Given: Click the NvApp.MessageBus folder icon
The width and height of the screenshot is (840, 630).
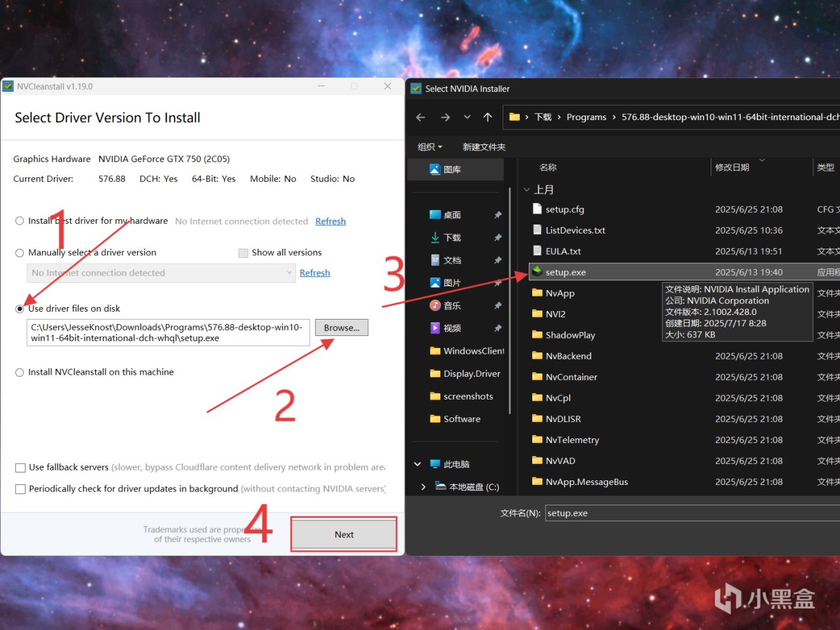Looking at the screenshot, I should (x=537, y=482).
